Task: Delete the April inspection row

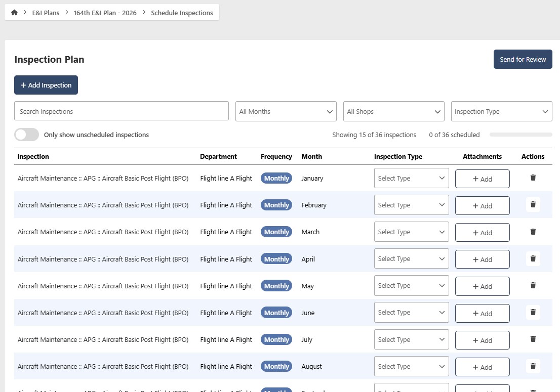Action: pyautogui.click(x=533, y=258)
